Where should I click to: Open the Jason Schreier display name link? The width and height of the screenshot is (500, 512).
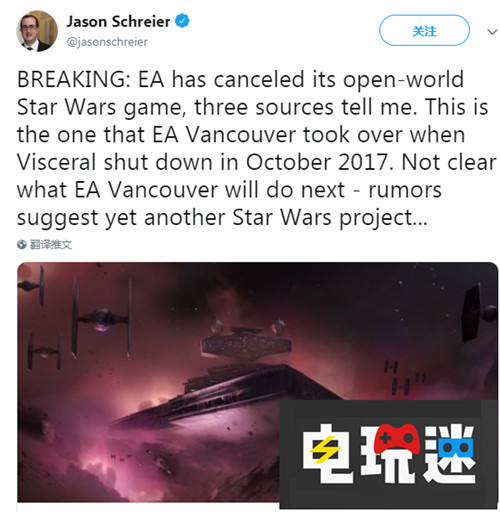118,22
